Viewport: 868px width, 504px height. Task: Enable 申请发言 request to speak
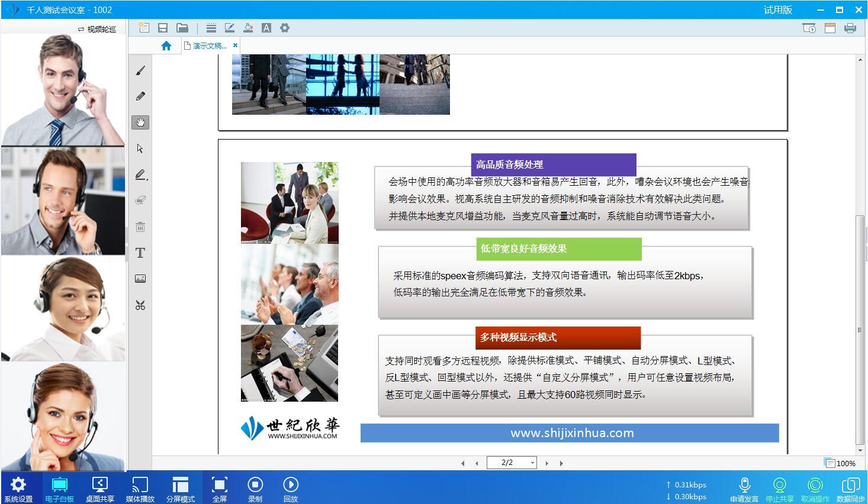tap(744, 487)
